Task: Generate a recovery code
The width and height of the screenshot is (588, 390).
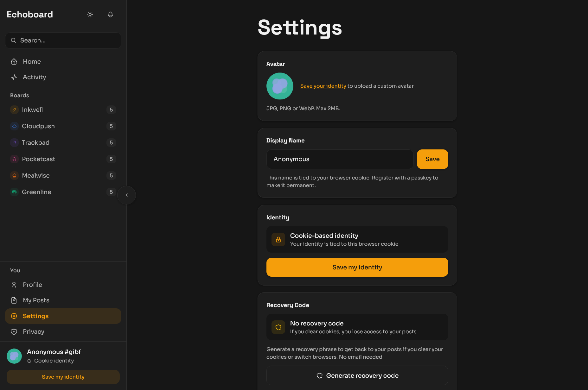Action: tap(357, 375)
